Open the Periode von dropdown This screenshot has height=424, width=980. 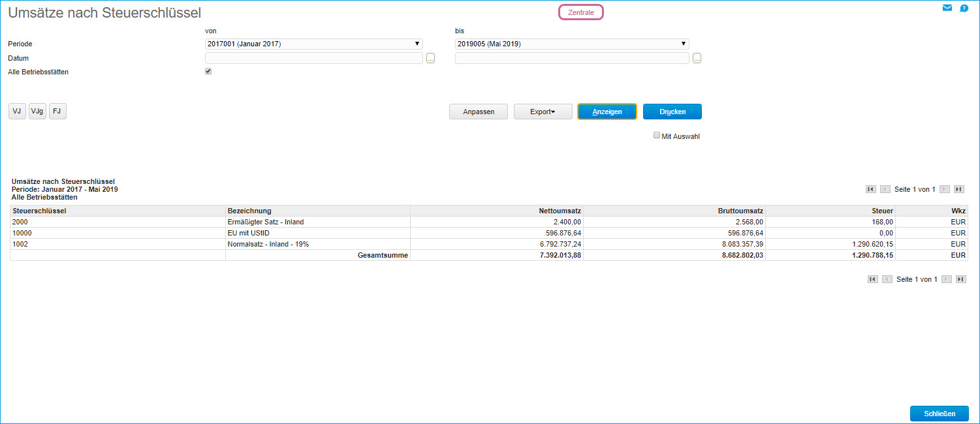(x=313, y=44)
